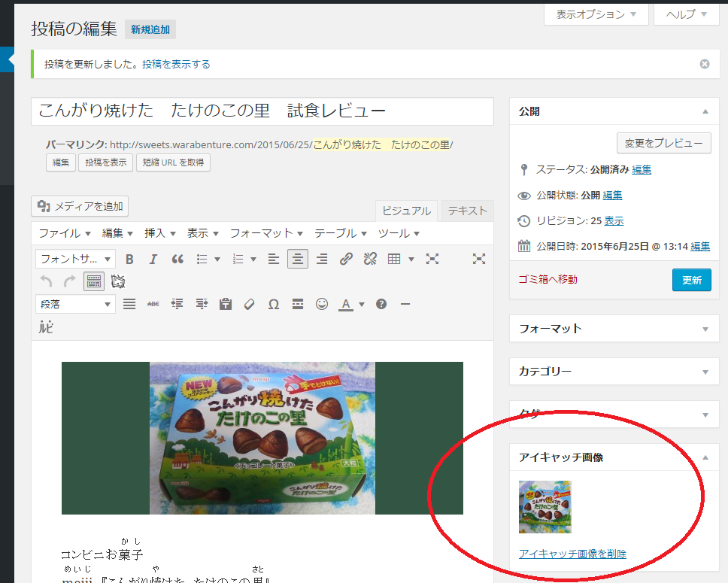Collapse the 公開 panel
Image resolution: width=728 pixels, height=583 pixels.
coord(705,111)
